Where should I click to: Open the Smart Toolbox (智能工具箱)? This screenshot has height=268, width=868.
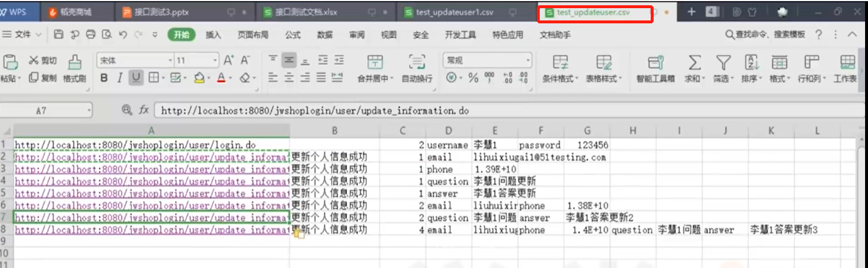tap(655, 69)
